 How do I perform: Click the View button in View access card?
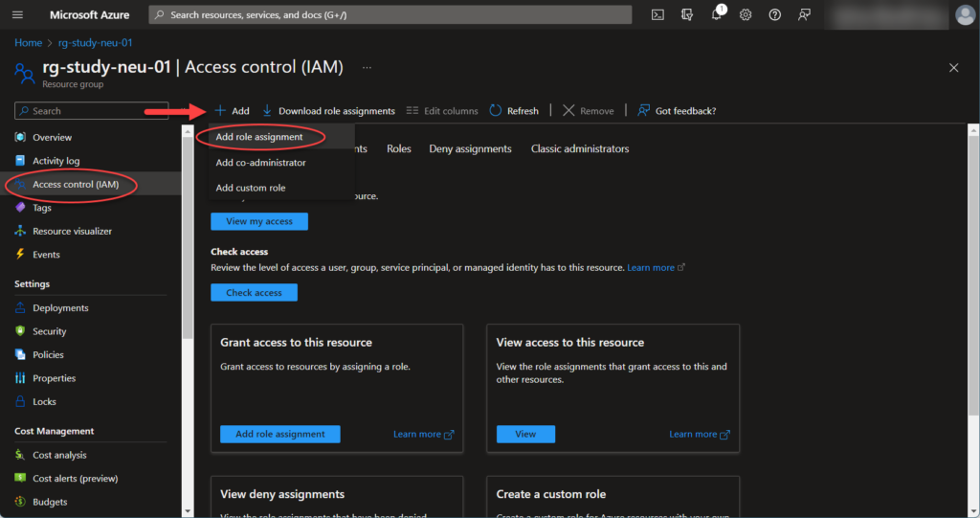[525, 434]
